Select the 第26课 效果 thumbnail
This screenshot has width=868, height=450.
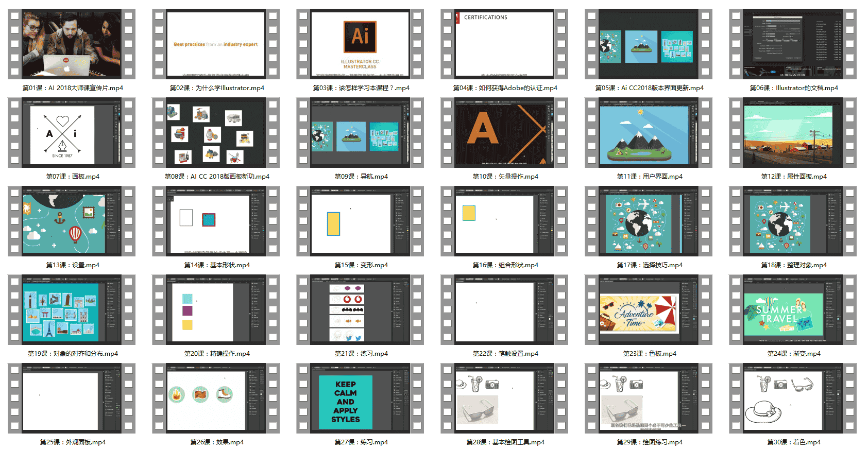[216, 398]
